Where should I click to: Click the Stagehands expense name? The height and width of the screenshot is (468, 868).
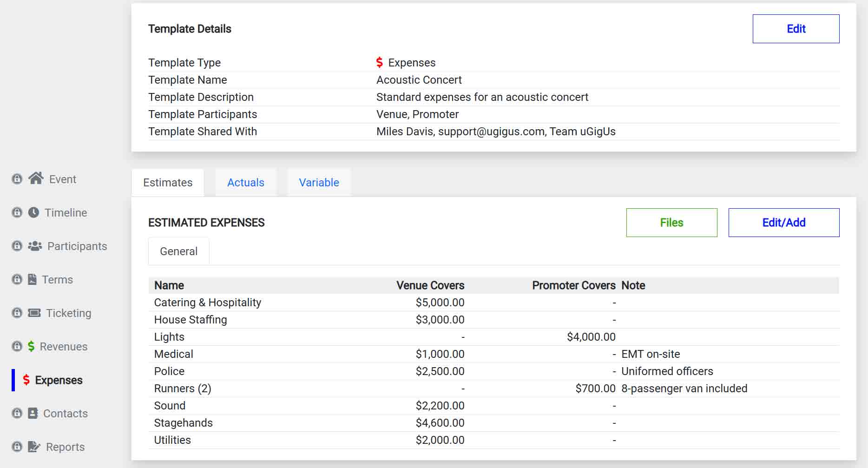coord(184,423)
